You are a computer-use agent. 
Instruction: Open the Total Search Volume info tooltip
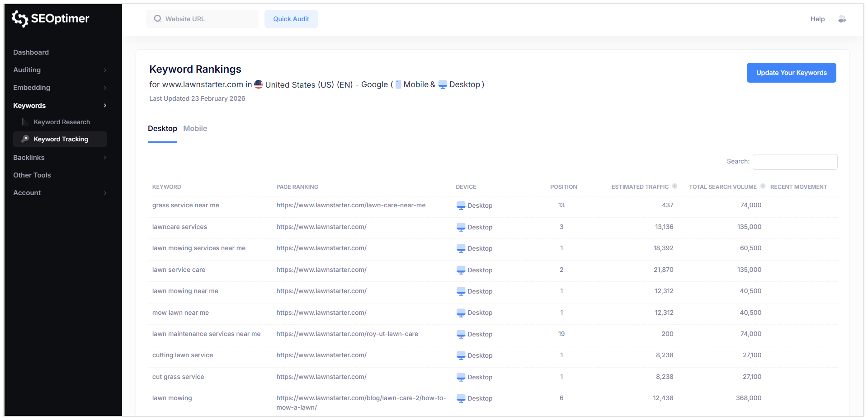763,186
